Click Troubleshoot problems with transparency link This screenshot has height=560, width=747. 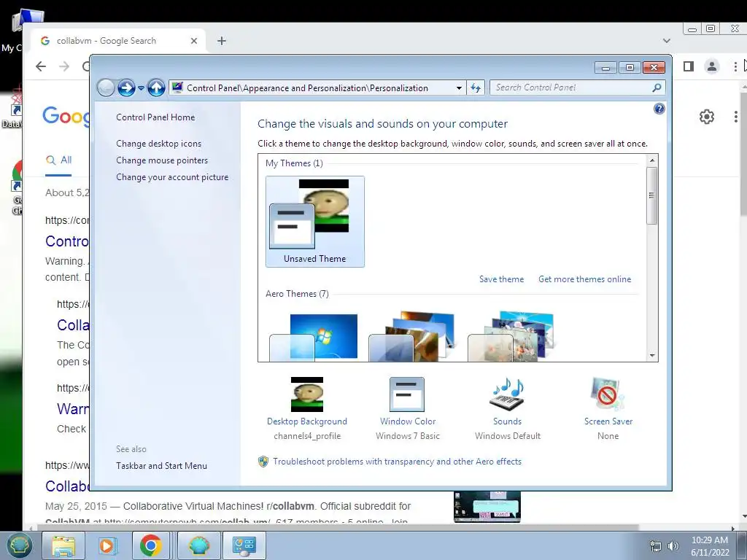(x=397, y=462)
